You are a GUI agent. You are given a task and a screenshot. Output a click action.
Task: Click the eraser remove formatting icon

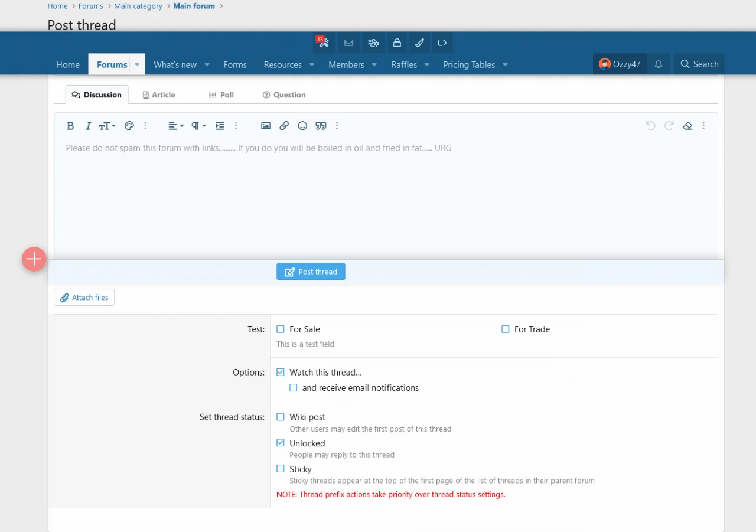pyautogui.click(x=687, y=126)
